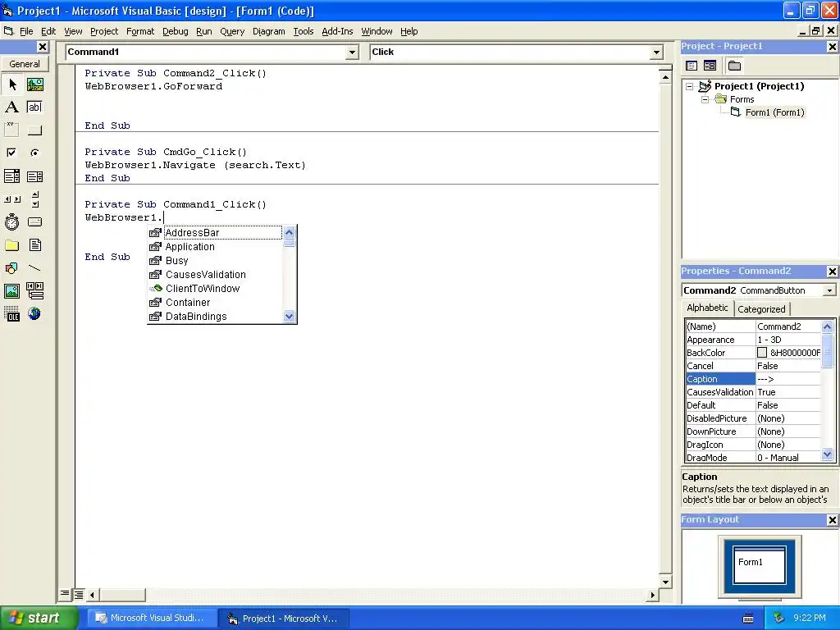Select the OLE control tool
This screenshot has width=840, height=630.
click(x=12, y=314)
